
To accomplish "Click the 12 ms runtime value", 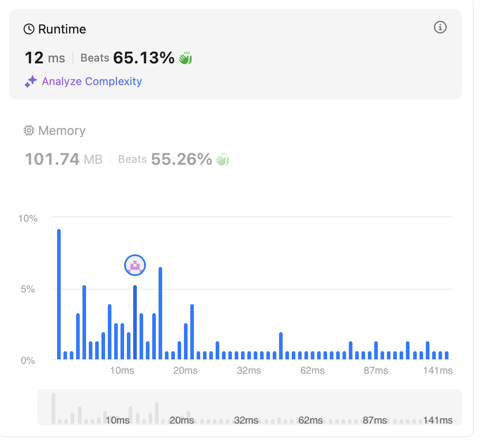I will click(x=45, y=58).
